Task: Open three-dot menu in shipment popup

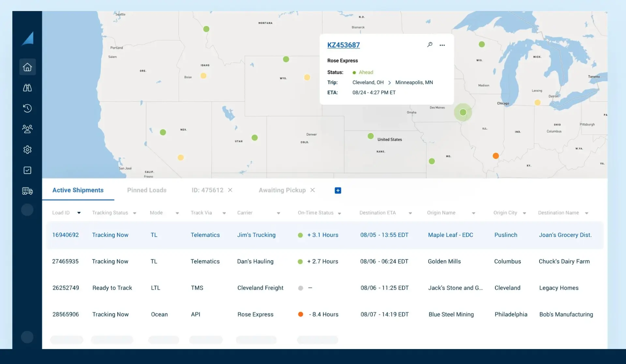Action: click(x=442, y=45)
